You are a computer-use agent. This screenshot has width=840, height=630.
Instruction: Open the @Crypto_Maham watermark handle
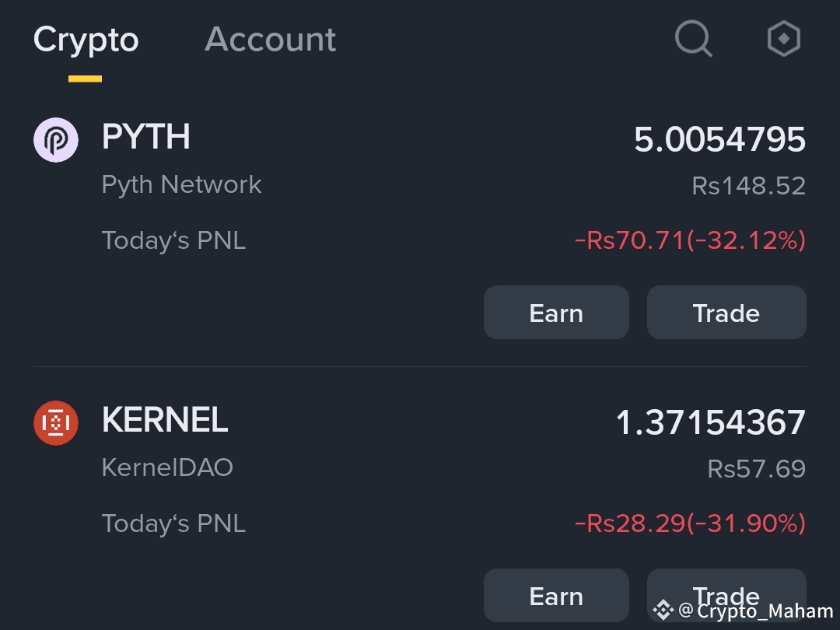pos(755,611)
